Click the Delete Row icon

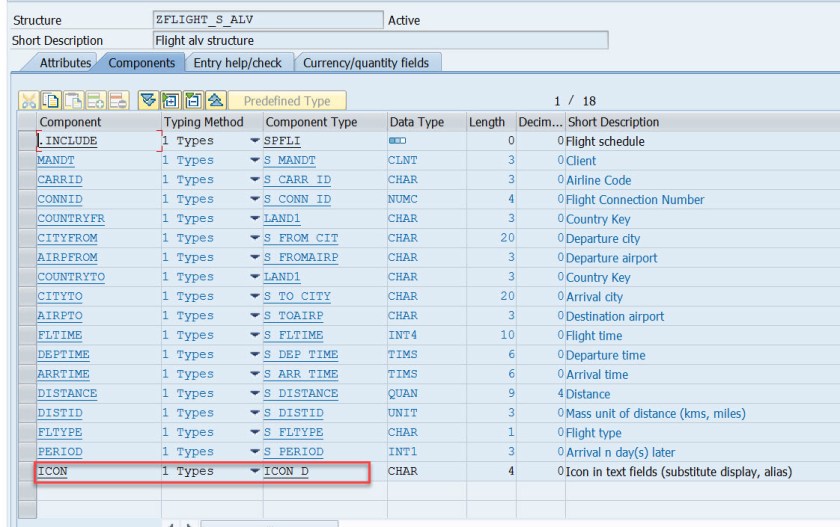117,101
